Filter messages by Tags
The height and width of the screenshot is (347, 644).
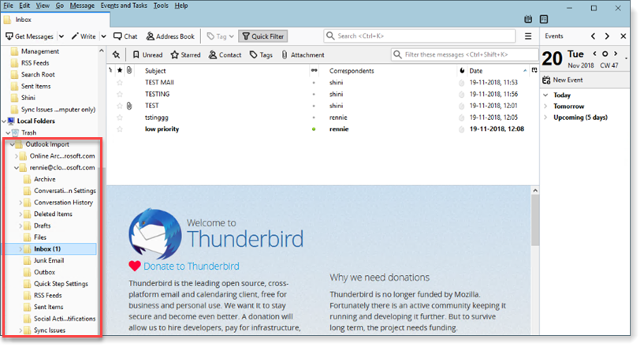coord(261,54)
